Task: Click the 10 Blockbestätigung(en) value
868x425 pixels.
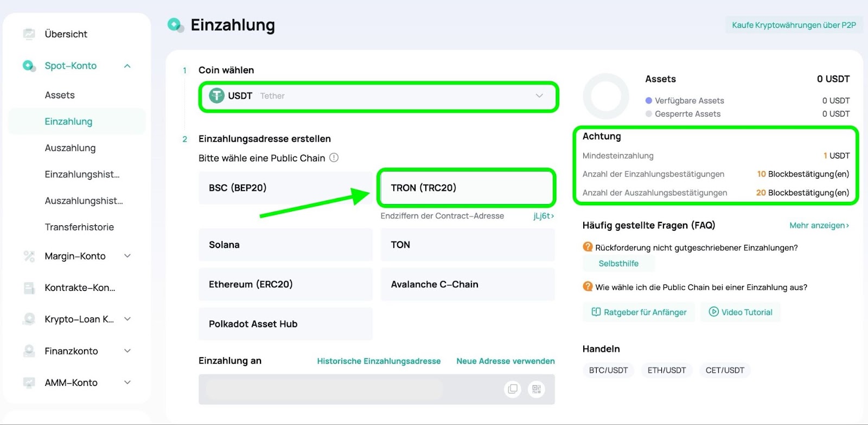Action: pyautogui.click(x=803, y=174)
